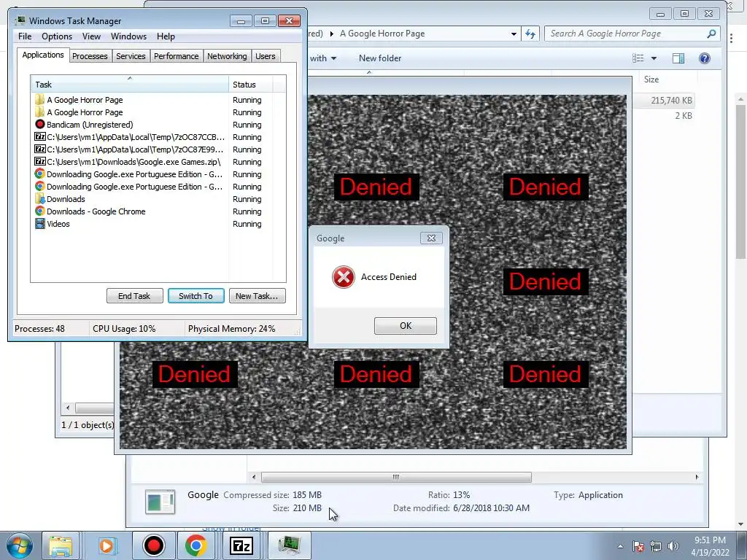
Task: Show hidden tray icons arrow
Action: 620,546
